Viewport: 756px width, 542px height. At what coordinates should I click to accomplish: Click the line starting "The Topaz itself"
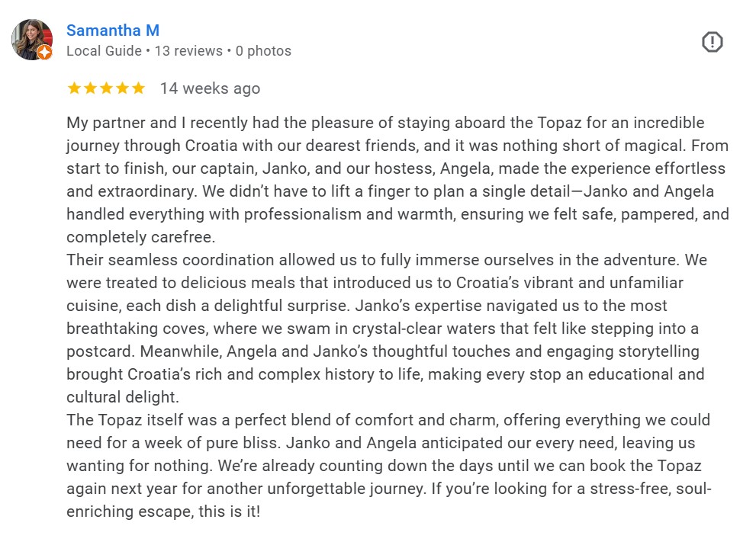point(388,420)
